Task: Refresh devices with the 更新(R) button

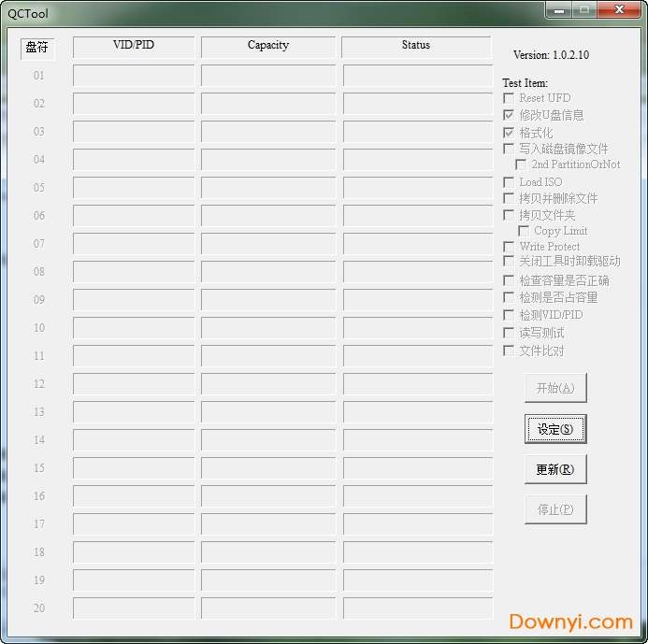Action: tap(555, 469)
